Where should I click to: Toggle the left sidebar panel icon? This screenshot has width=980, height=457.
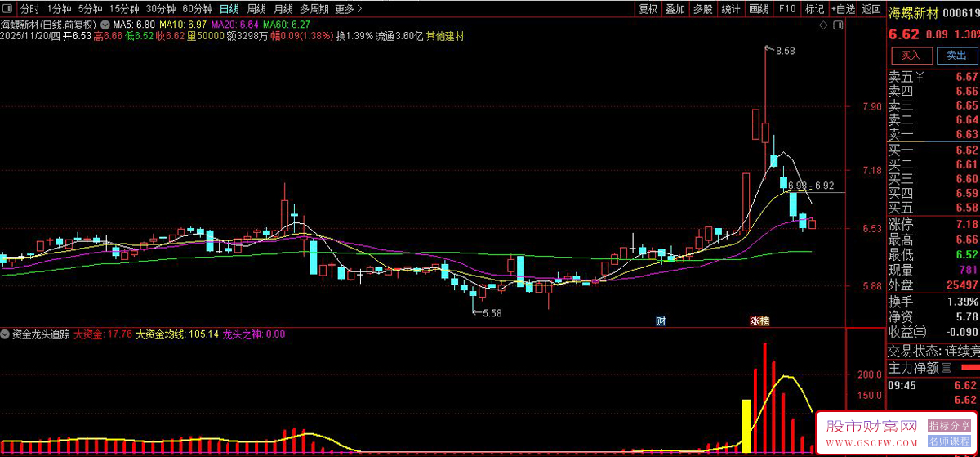[x=7, y=9]
